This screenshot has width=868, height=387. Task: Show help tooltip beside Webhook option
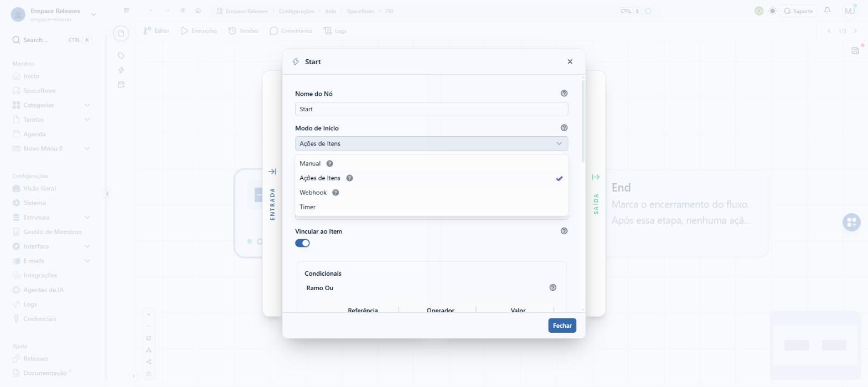coord(335,193)
